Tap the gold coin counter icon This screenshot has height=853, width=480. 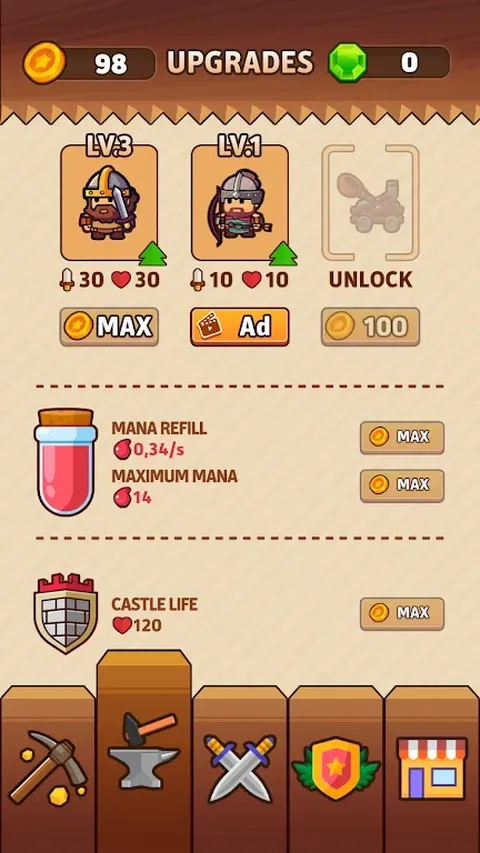tap(44, 63)
